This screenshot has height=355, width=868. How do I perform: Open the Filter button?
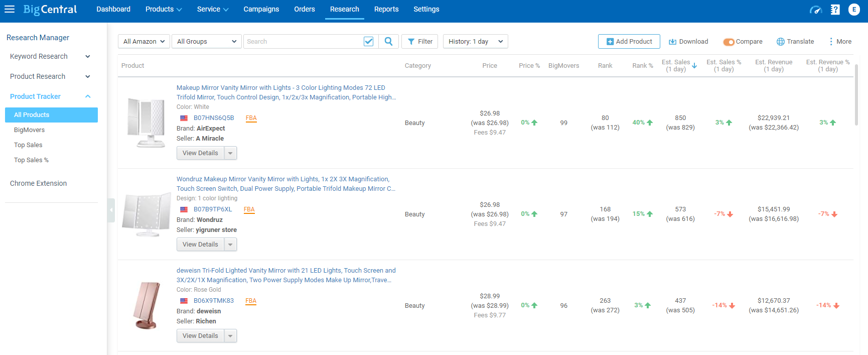click(x=419, y=41)
